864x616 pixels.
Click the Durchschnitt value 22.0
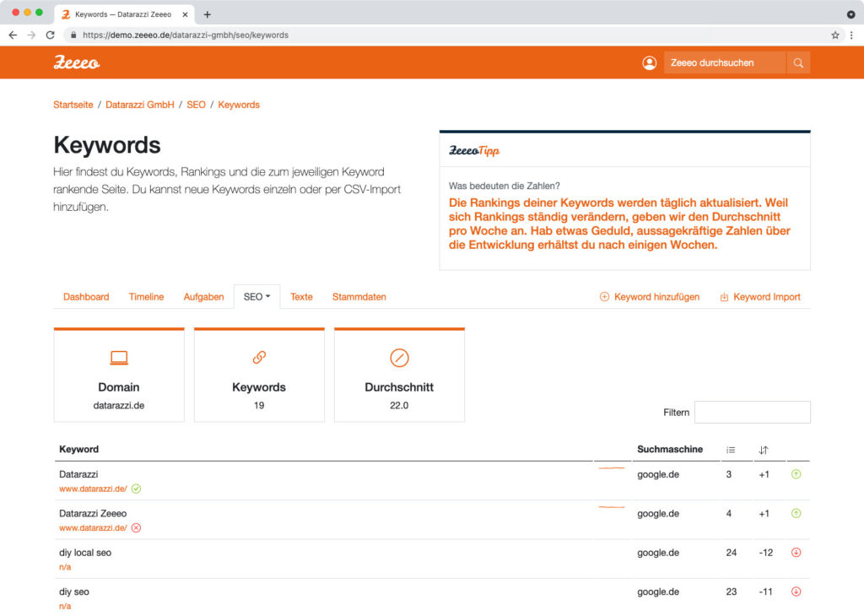(399, 406)
